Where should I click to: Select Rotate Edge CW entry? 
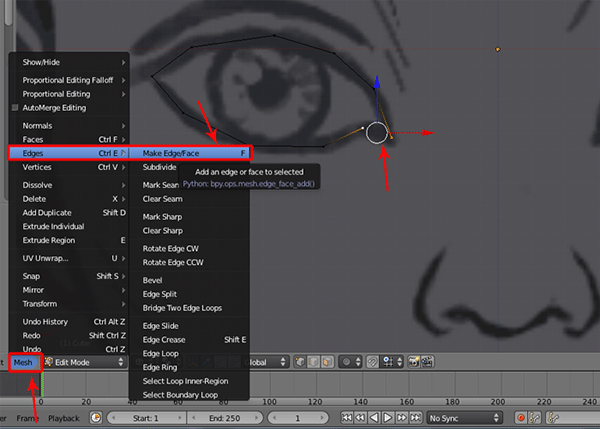click(x=190, y=248)
